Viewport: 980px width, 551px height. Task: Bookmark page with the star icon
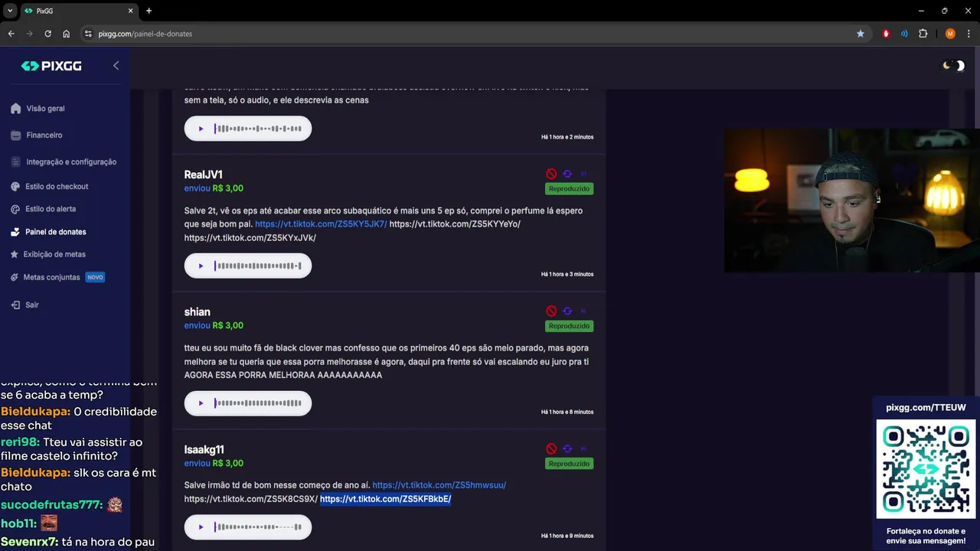pos(861,34)
